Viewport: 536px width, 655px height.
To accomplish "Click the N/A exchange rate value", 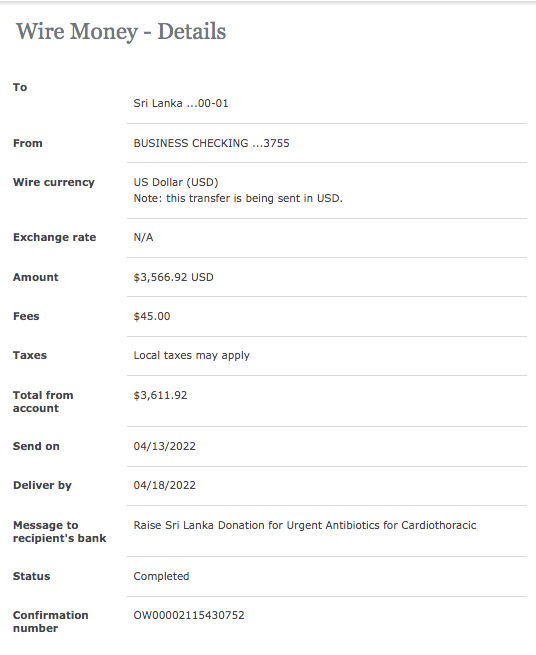I will pos(143,237).
